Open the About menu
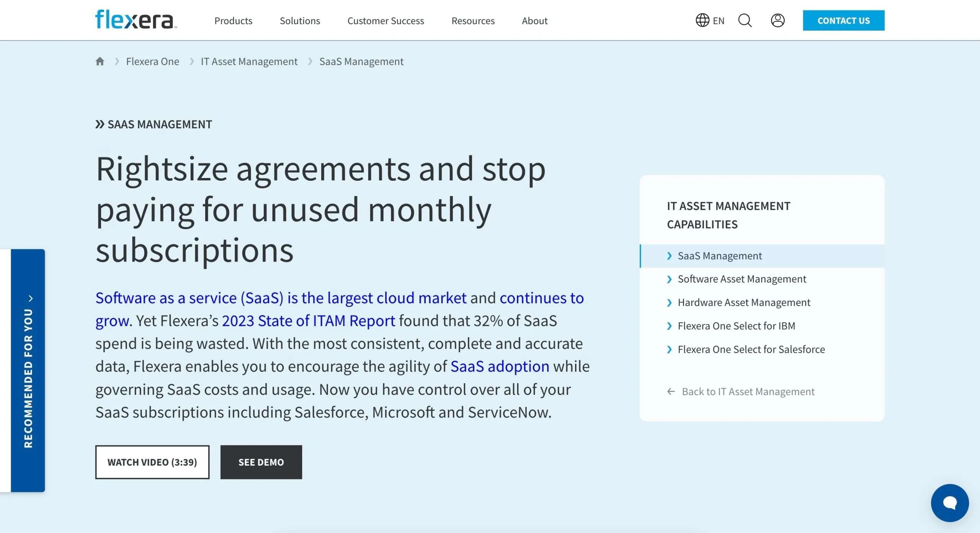 534,21
